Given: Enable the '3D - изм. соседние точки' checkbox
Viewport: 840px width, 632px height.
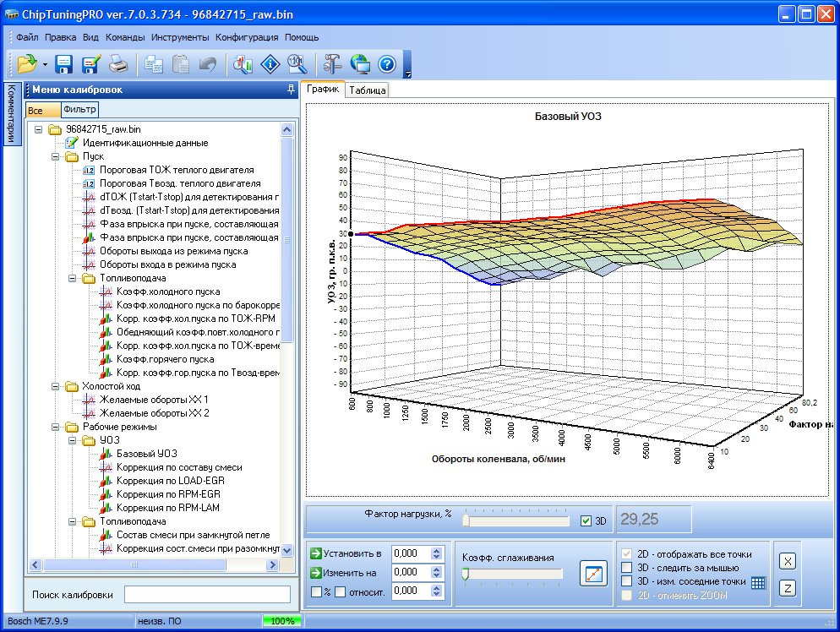Looking at the screenshot, I should tap(627, 581).
